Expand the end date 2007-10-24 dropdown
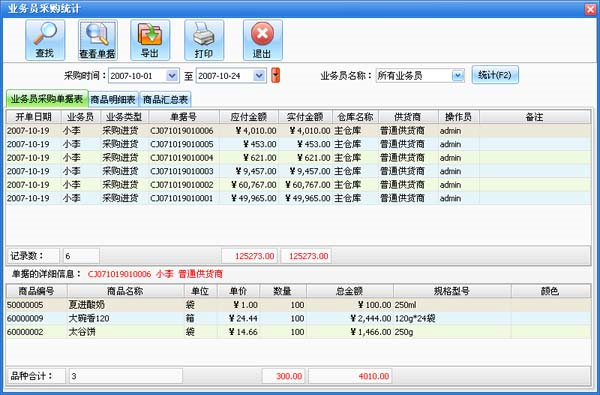The image size is (600, 395). coord(259,76)
